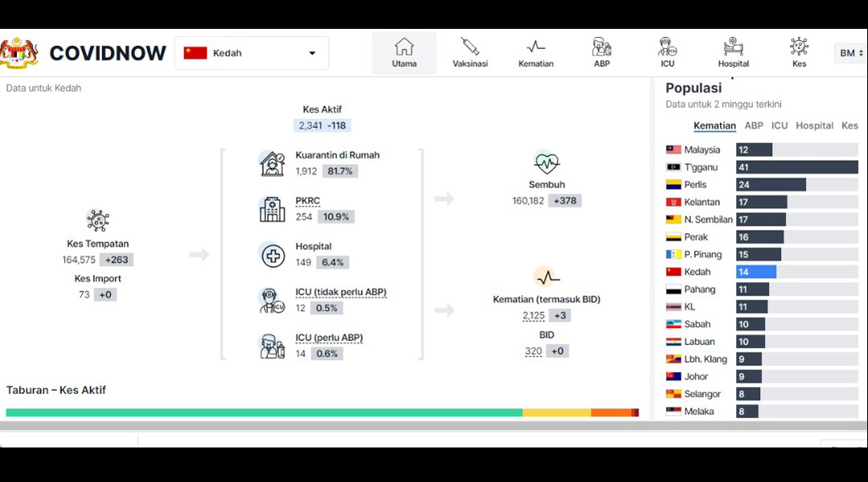The height and width of the screenshot is (482, 868).
Task: Click the ICU (tidak perlu ABP) label
Action: click(341, 292)
